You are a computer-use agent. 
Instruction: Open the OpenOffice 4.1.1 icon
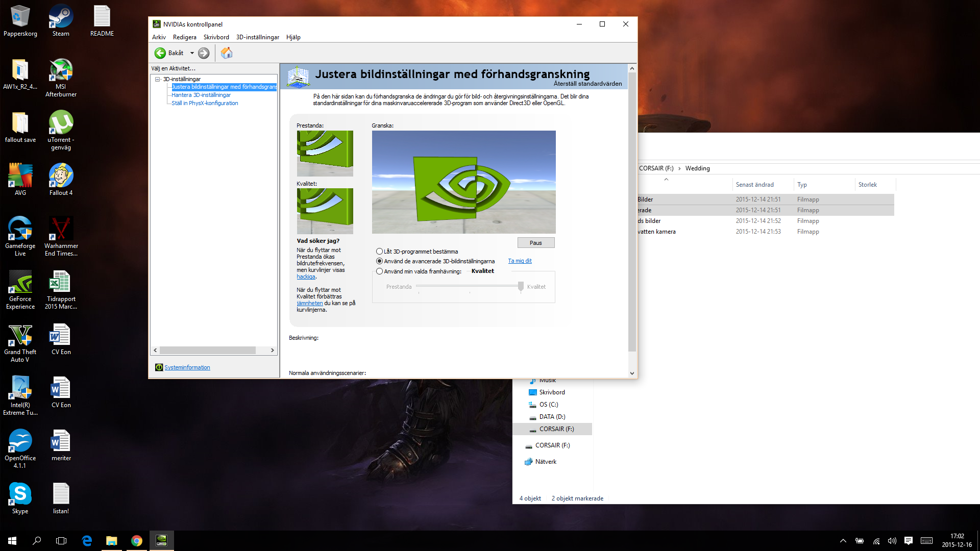tap(20, 449)
